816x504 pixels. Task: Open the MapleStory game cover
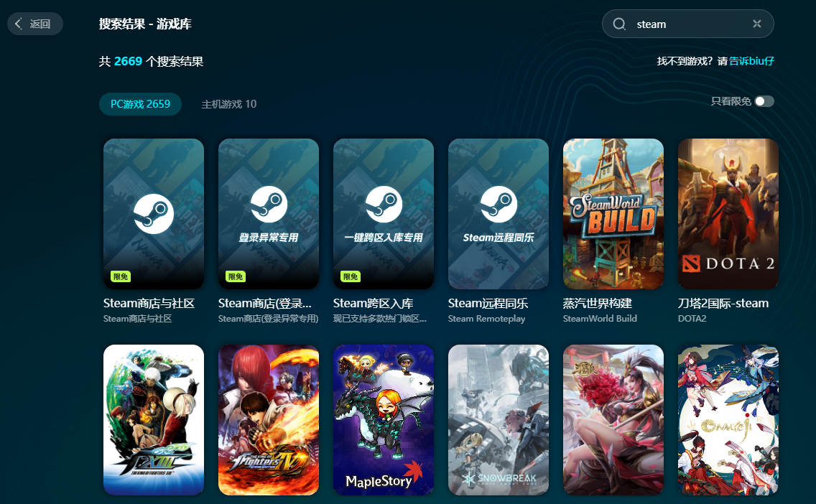coord(384,420)
